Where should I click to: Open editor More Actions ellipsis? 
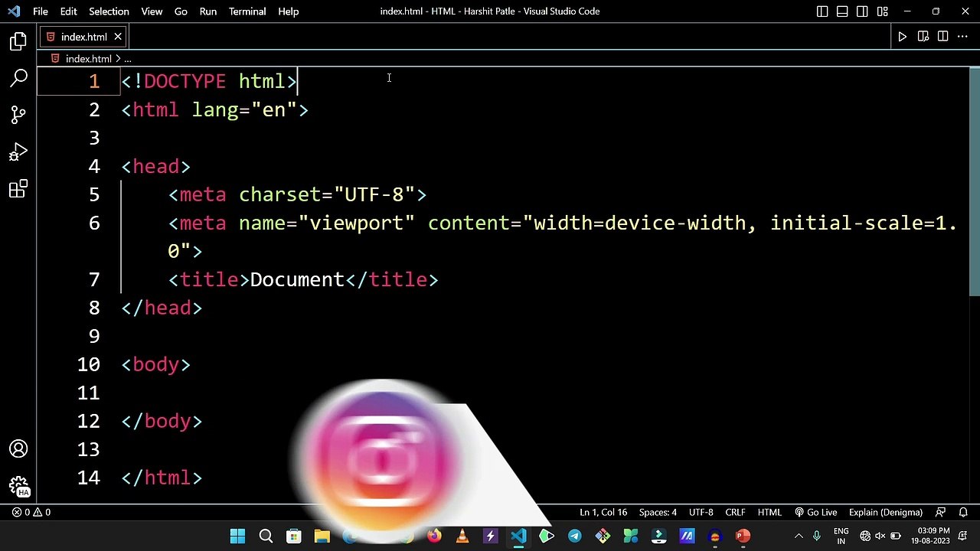962,37
